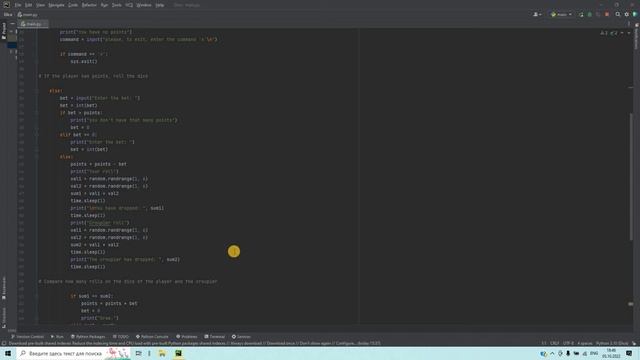Click the CRLF line separator indicator
The height and width of the screenshot is (360, 640).
[x=554, y=343]
